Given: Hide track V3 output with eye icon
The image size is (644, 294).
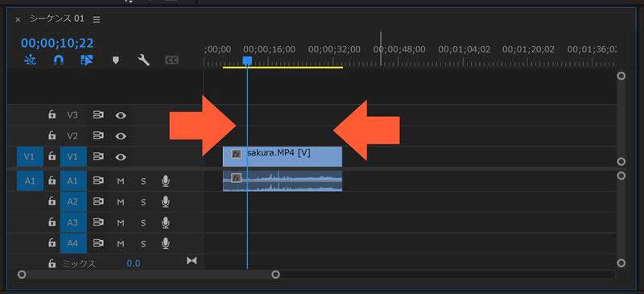Looking at the screenshot, I should [120, 115].
